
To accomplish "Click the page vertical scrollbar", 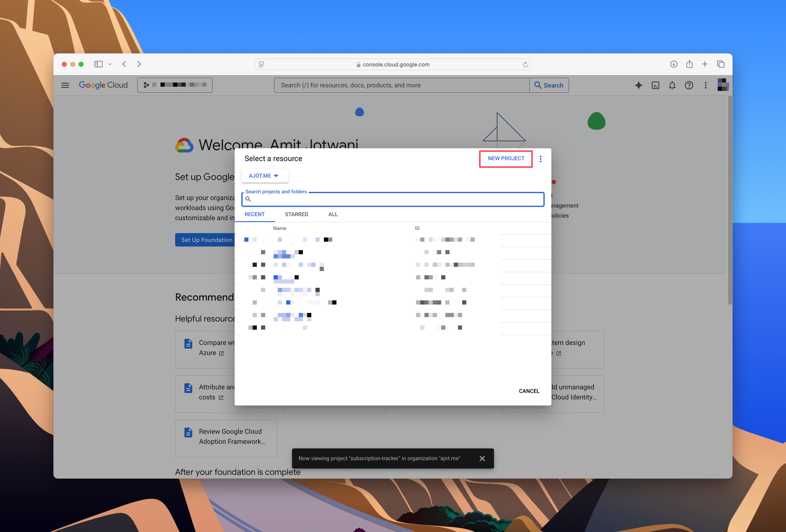I will tap(730, 200).
